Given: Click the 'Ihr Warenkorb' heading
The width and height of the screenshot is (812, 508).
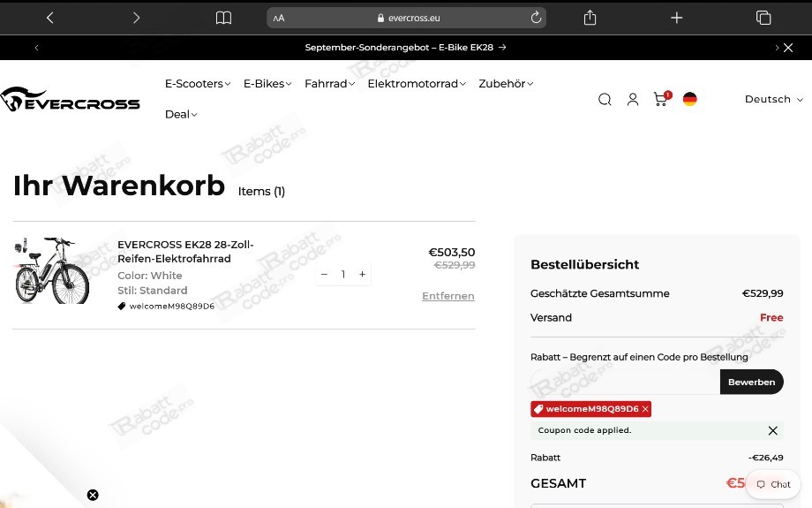Looking at the screenshot, I should click(119, 186).
